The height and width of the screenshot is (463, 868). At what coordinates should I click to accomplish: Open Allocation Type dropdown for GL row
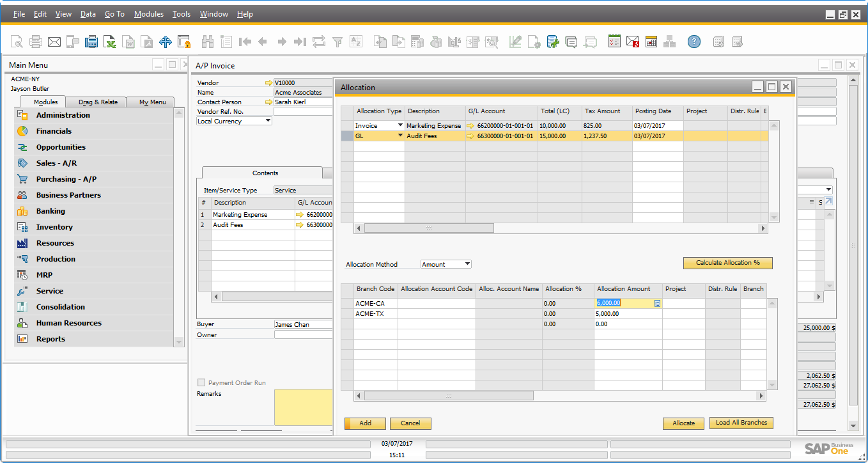401,136
